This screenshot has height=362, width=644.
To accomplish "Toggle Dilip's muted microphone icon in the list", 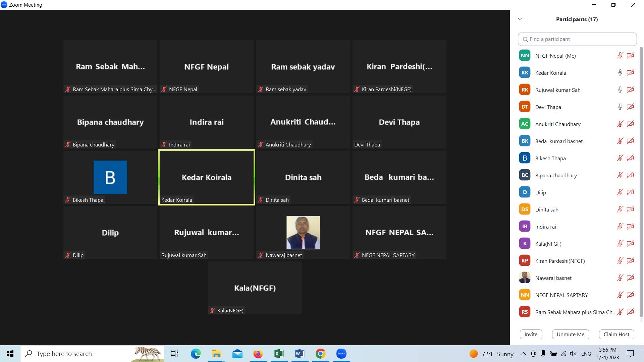I will 620,192.
